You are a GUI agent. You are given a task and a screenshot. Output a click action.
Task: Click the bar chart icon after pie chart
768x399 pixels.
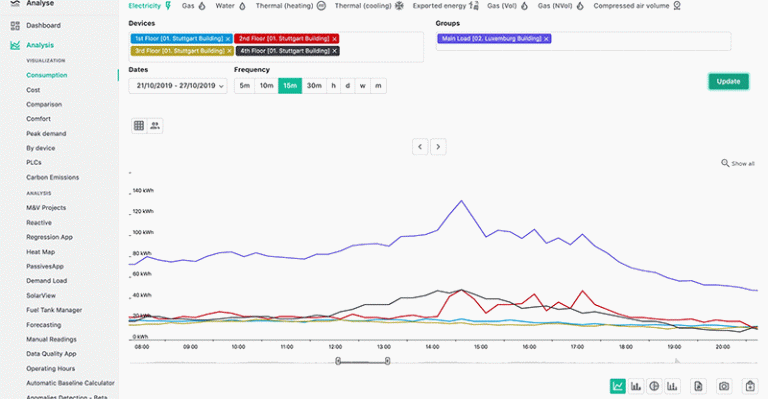coord(672,386)
